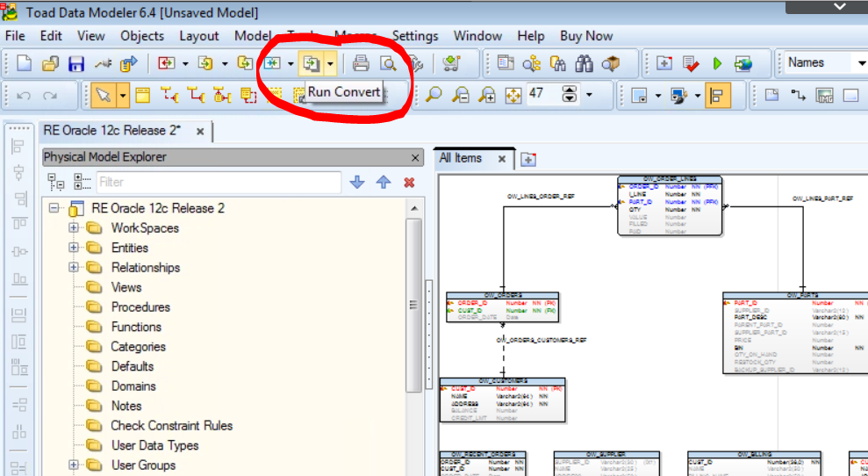
Task: Select User Data Types in the tree
Action: click(x=155, y=445)
